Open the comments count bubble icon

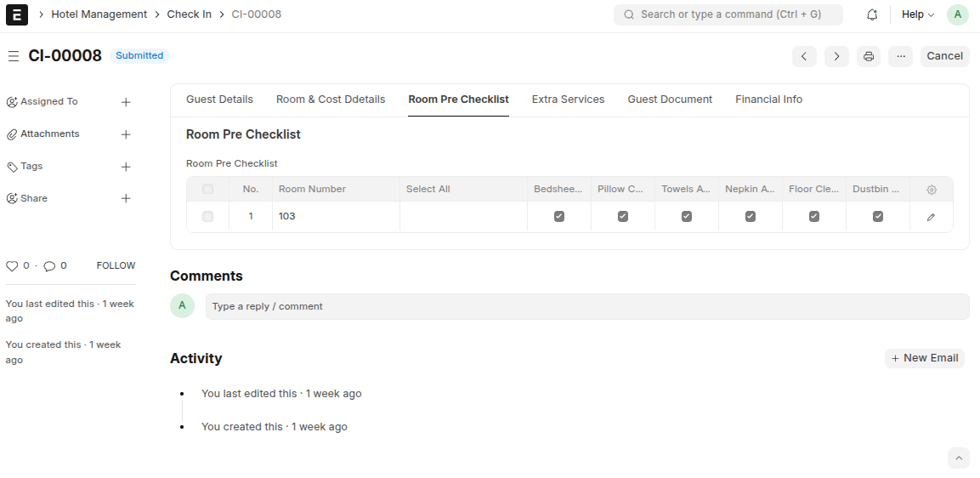tap(49, 266)
